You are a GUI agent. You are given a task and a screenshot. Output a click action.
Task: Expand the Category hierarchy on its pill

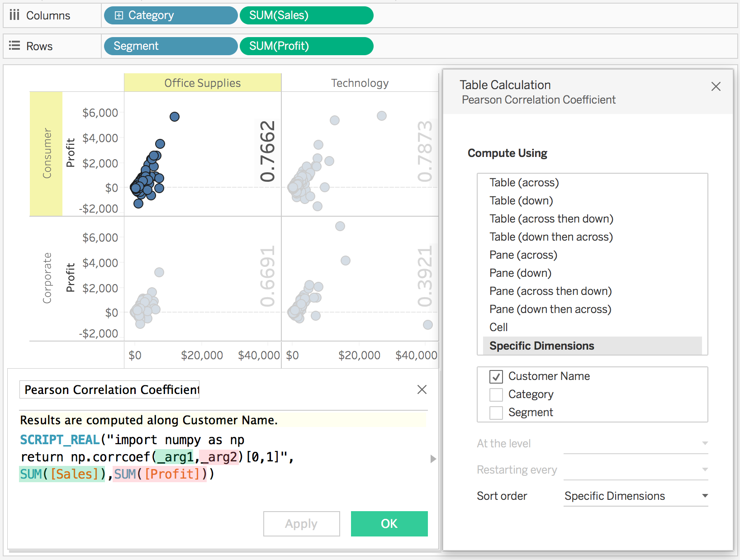[x=118, y=15]
